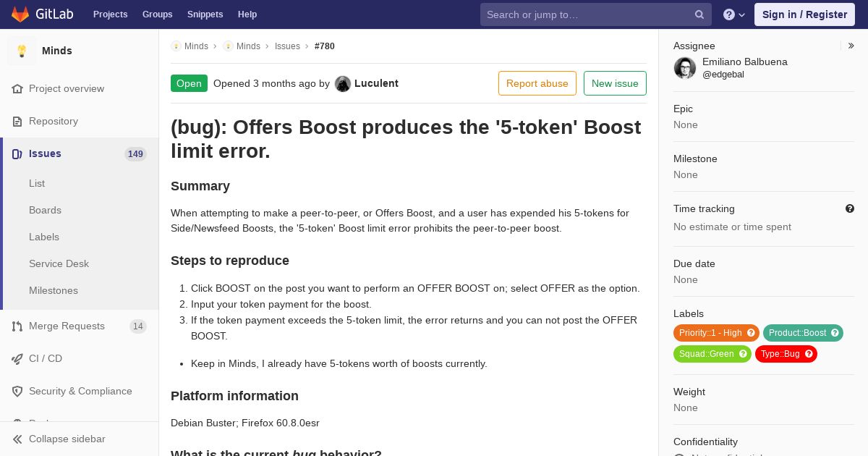
Task: Click Issues breadcrumb link
Action: click(x=287, y=46)
